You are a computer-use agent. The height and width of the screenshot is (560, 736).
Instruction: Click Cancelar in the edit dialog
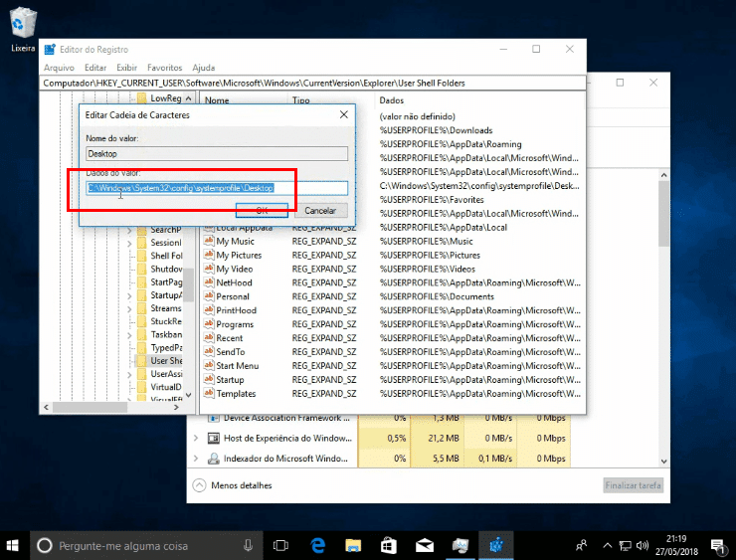pos(320,210)
